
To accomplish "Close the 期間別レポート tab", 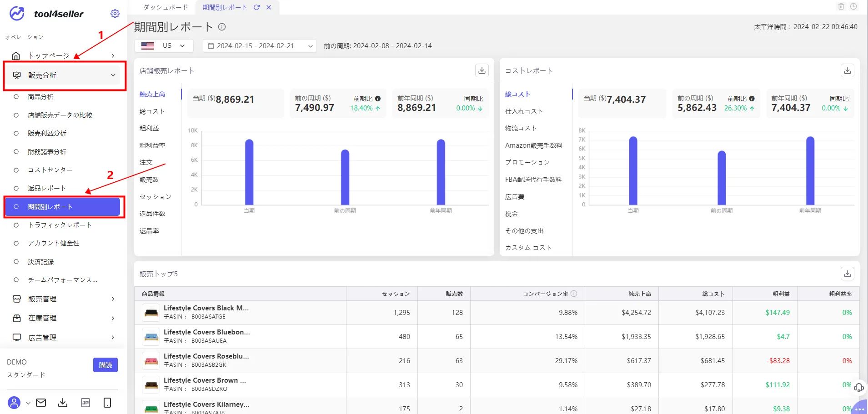I will pos(269,7).
